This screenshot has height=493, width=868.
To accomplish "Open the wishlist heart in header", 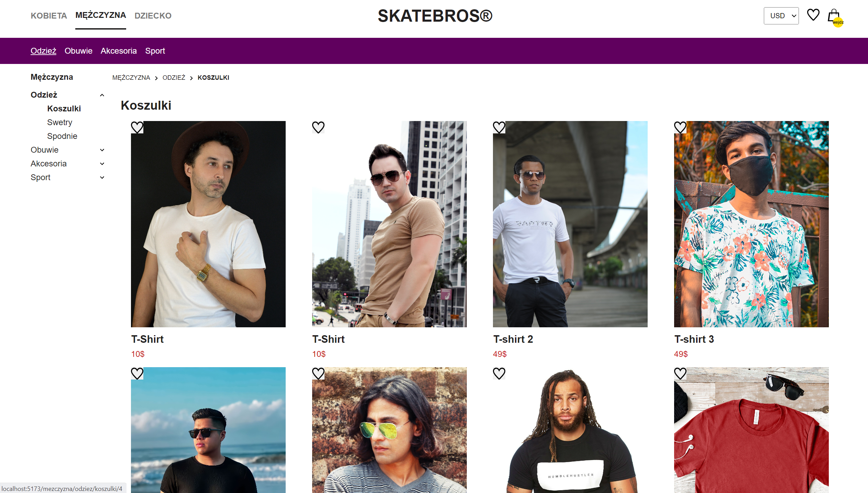I will pos(813,15).
